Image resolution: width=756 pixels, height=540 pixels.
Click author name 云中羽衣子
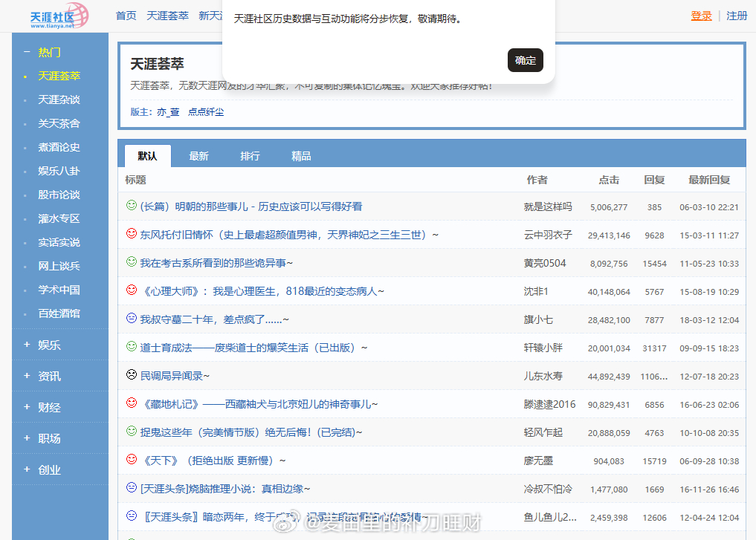pos(548,235)
